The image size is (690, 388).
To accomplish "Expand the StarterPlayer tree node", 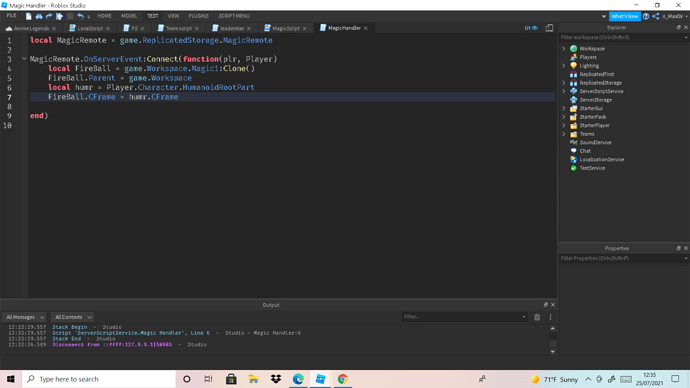I will [x=564, y=125].
